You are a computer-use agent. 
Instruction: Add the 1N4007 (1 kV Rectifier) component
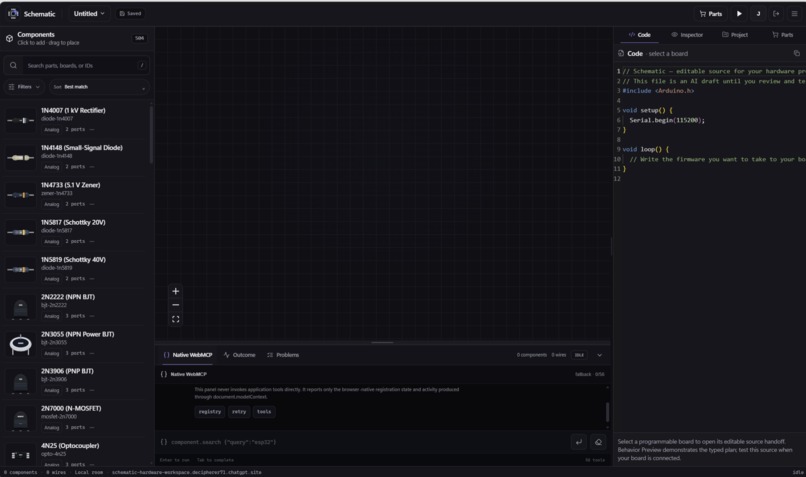[x=77, y=120]
